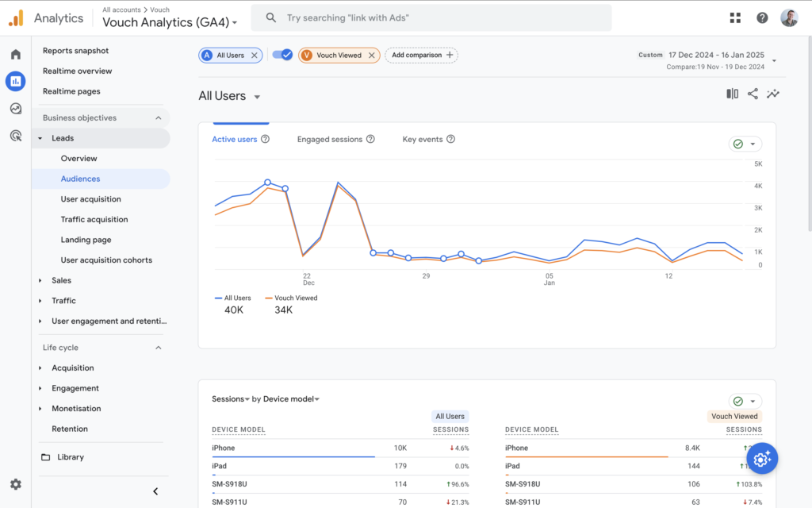Open the user account avatar
The image size is (812, 508).
[789, 17]
